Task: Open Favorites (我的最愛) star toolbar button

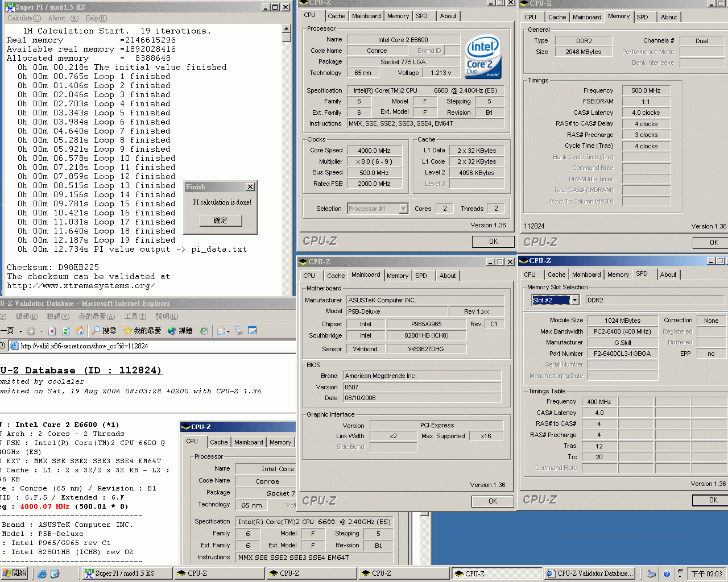Action: [x=142, y=331]
